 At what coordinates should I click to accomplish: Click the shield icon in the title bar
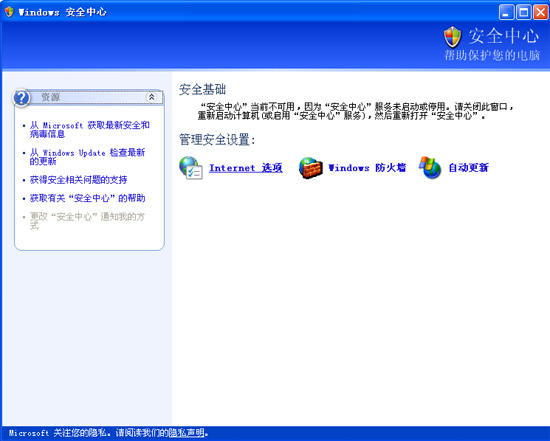(x=9, y=12)
